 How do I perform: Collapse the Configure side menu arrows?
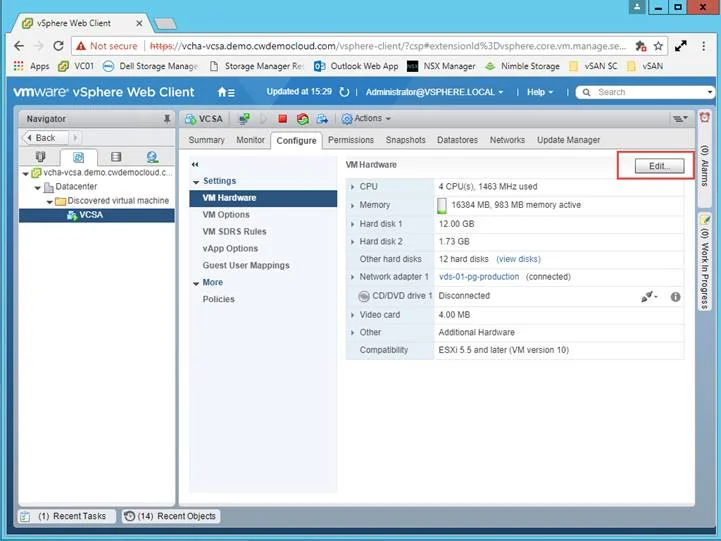pos(195,165)
